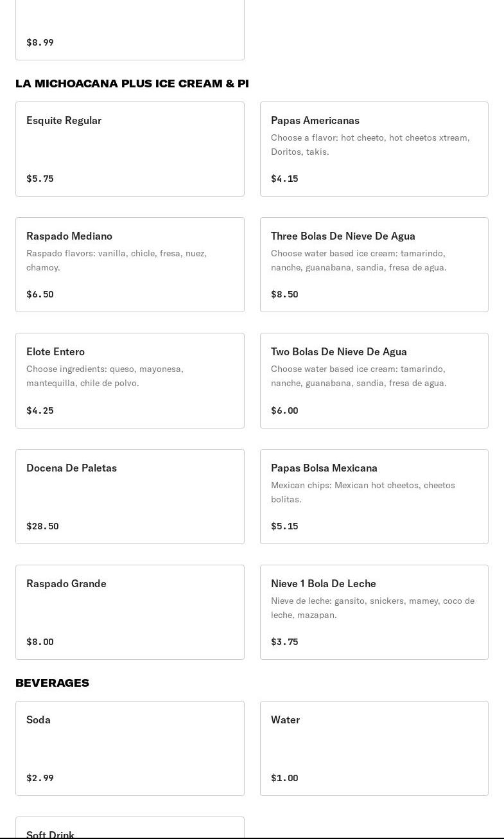Click the La Michoacana Plus Ice Cream heading
Screen dimensions: 504x839
[132, 84]
